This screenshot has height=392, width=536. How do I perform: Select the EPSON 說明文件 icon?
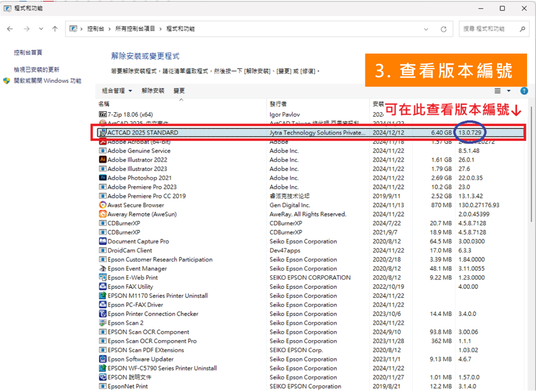(x=103, y=377)
